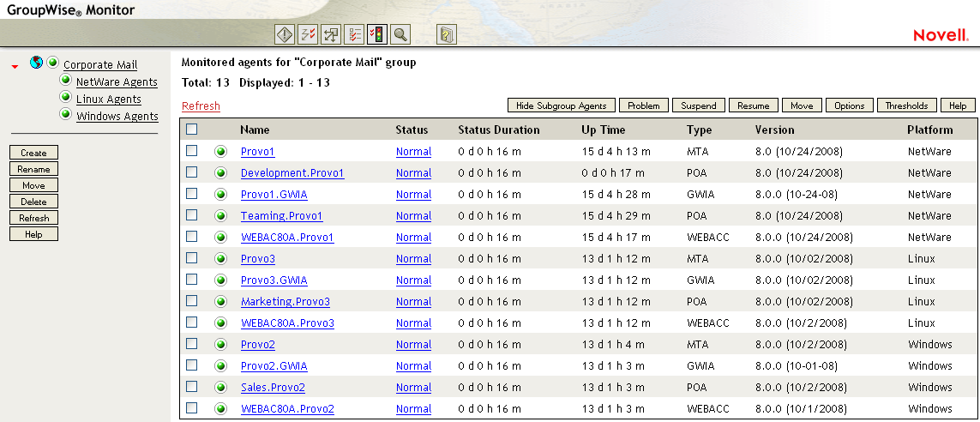Open the Problems view toolbar icon

pos(285,34)
